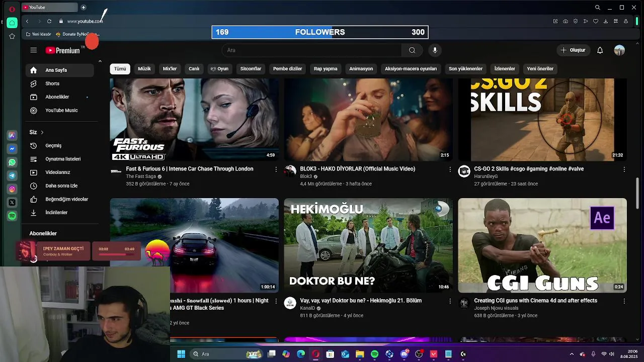644x362 pixels.
Task: Select the Mix'ler filter chip
Action: click(x=170, y=69)
